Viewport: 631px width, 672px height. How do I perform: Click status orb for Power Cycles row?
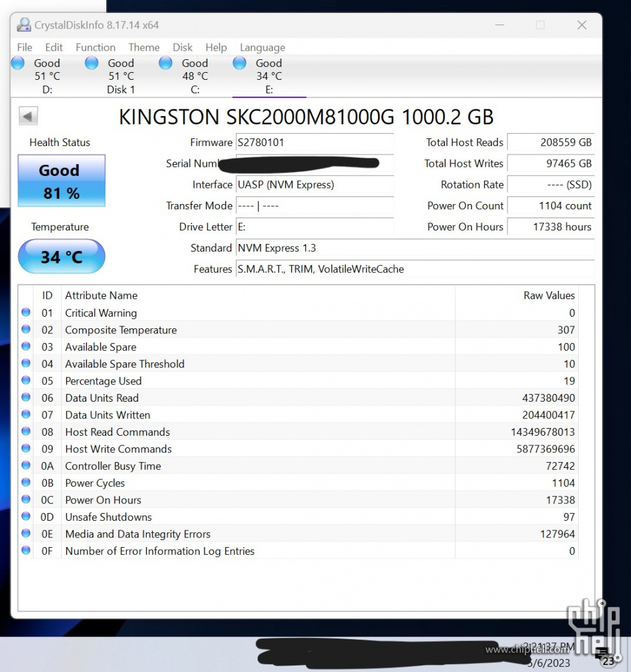point(26,482)
